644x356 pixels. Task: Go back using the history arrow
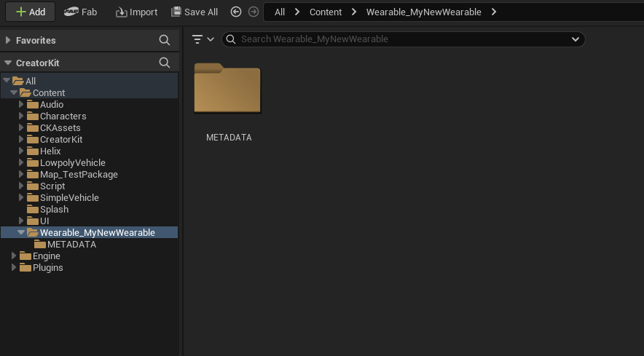[x=235, y=12]
